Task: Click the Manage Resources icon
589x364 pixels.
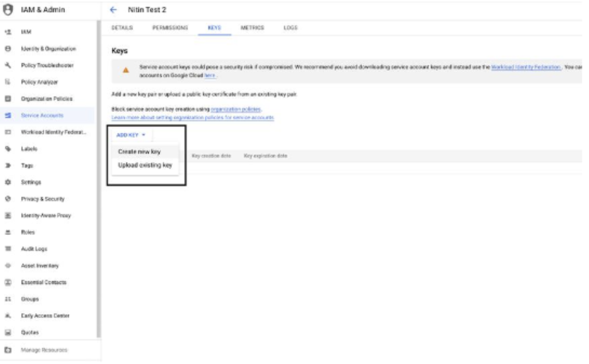Action: point(8,349)
